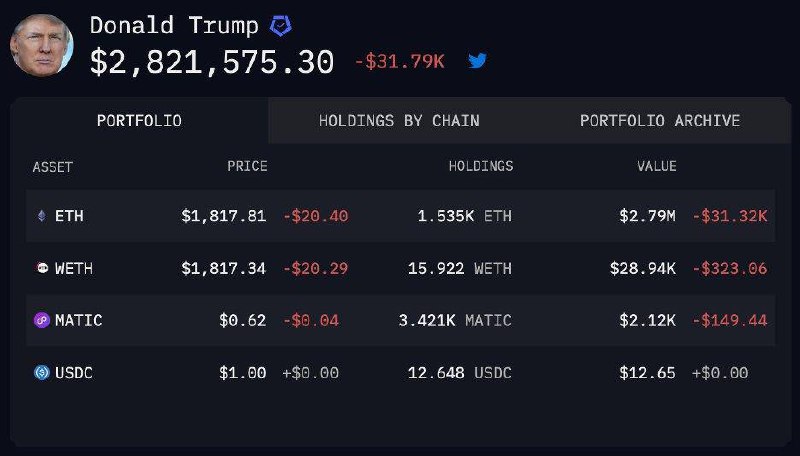Click the USDC asset icon
Viewport: 800px width, 456px height.
pos(42,373)
